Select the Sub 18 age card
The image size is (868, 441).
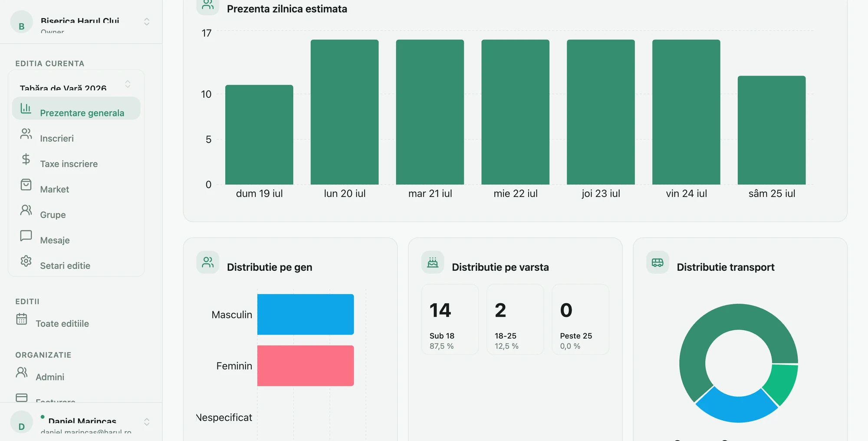[450, 319]
